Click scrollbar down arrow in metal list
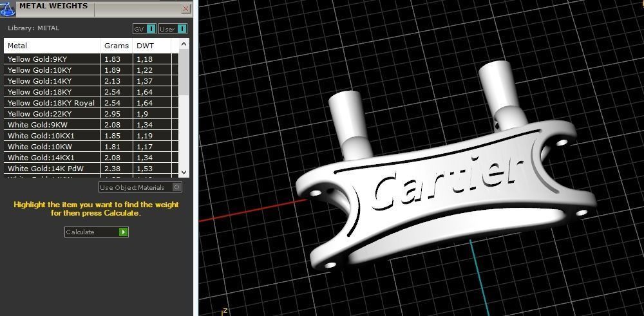644x316 pixels. point(184,172)
